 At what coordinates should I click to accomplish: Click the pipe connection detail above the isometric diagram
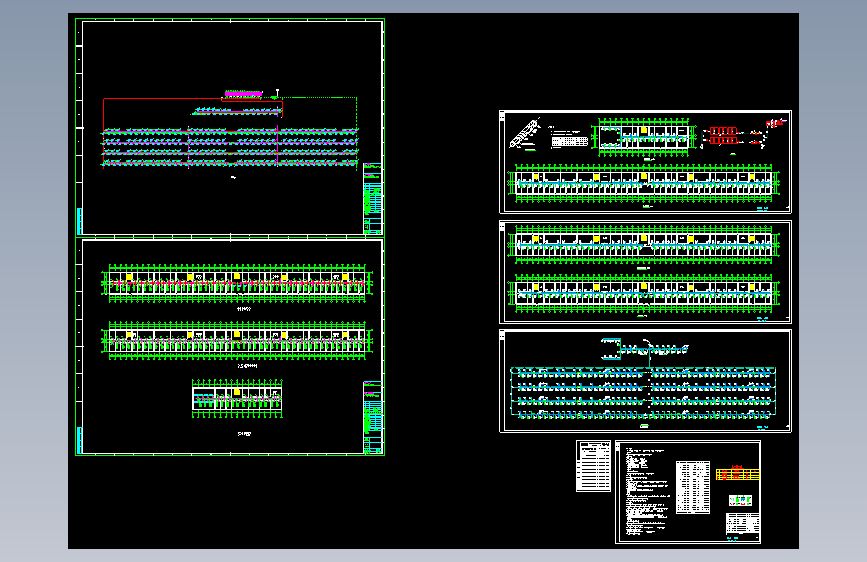pos(644,349)
